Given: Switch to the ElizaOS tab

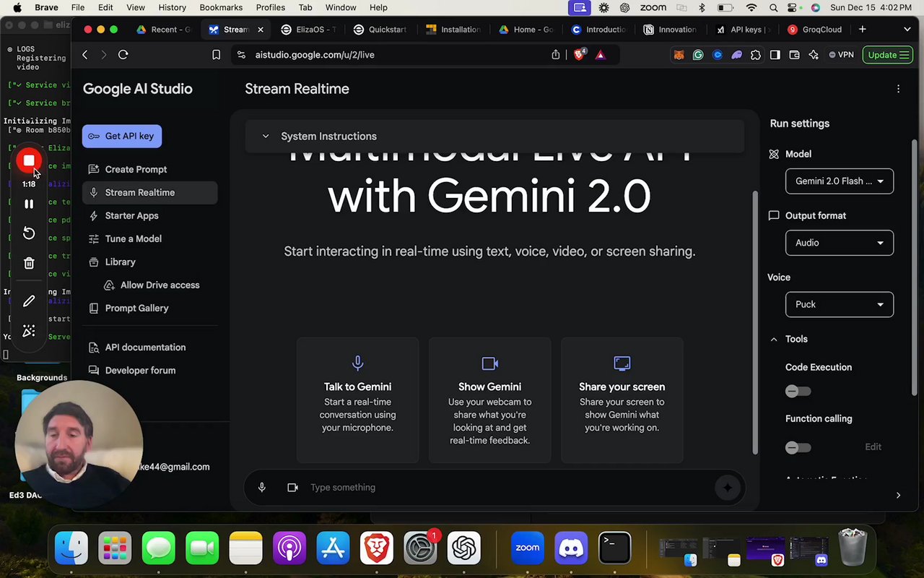Looking at the screenshot, I should point(308,30).
